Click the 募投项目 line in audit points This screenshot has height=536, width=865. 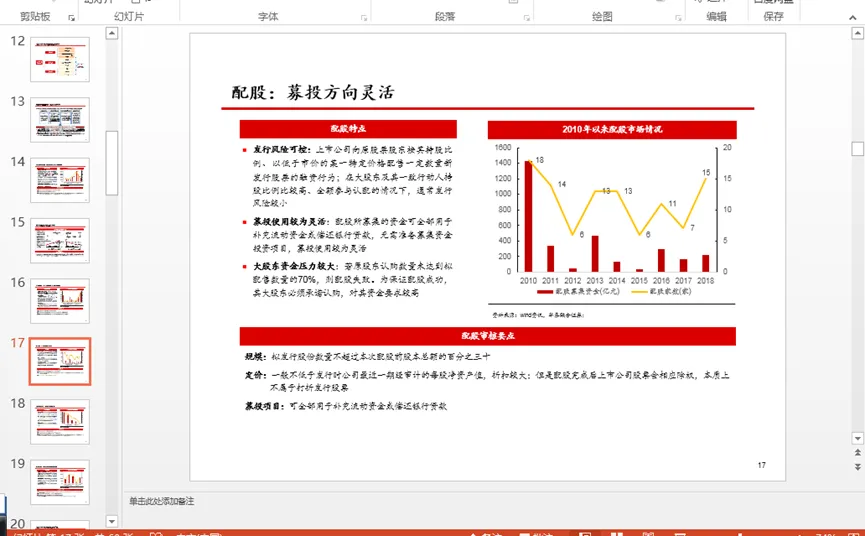(x=346, y=406)
